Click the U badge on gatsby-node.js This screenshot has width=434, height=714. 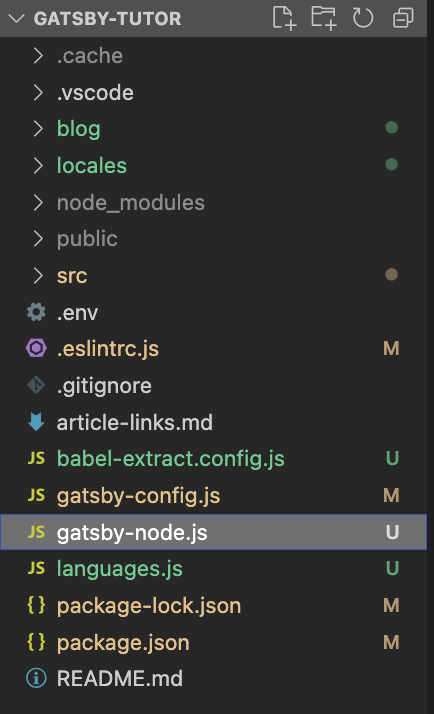[x=393, y=532]
